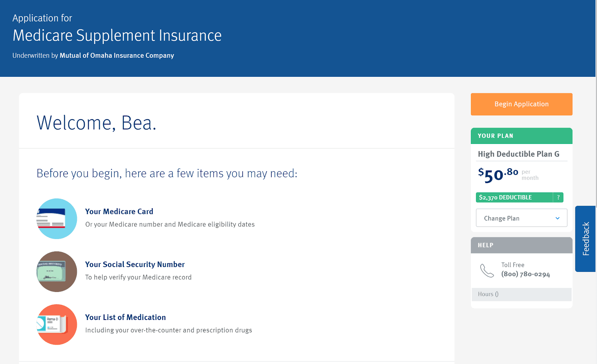
Task: Click the medication box icon
Action: [57, 324]
